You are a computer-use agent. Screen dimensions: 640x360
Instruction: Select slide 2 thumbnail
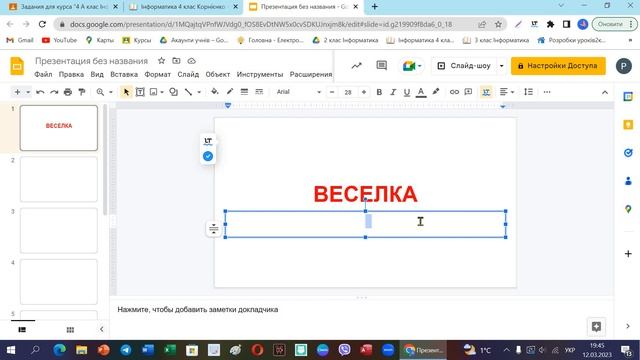click(x=59, y=179)
